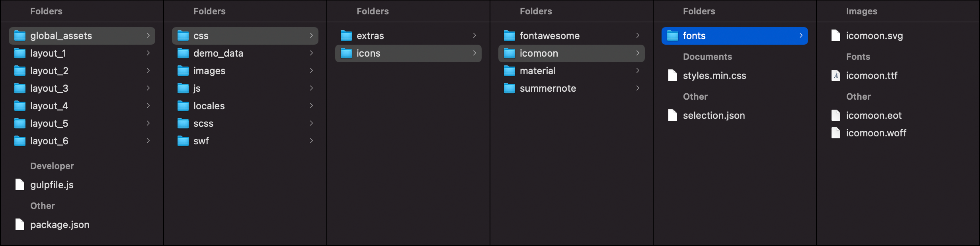Select the demo_data folder icon

tap(183, 53)
